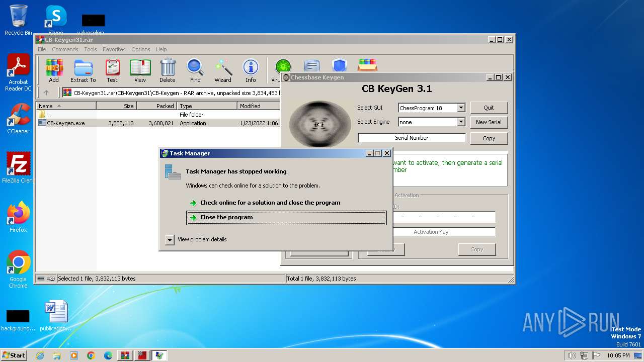644x362 pixels.
Task: Click the View toolbar icon
Action: pos(140,70)
